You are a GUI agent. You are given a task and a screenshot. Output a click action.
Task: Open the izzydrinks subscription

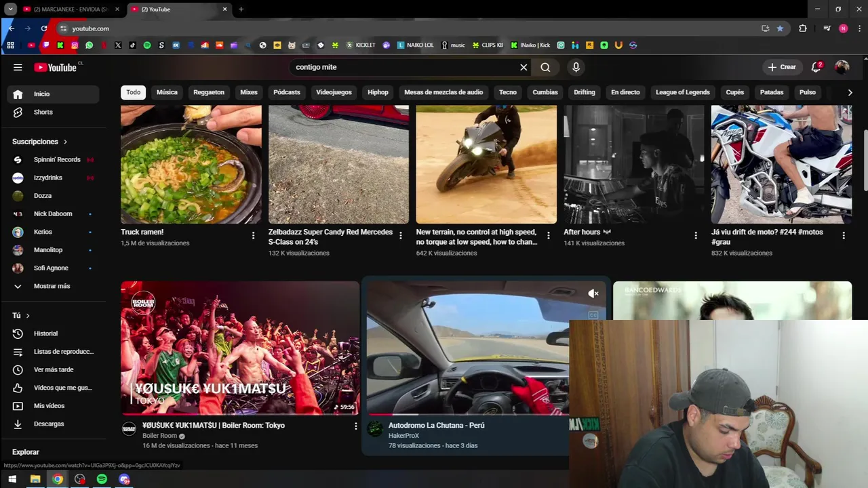(x=53, y=178)
